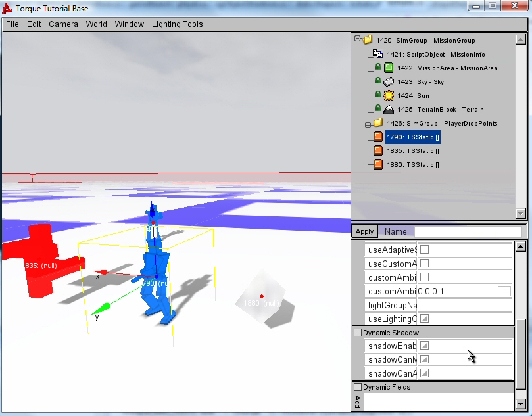Collapse the Dynamic Shadow section
Viewport: 532px width, 416px height.
(358, 333)
